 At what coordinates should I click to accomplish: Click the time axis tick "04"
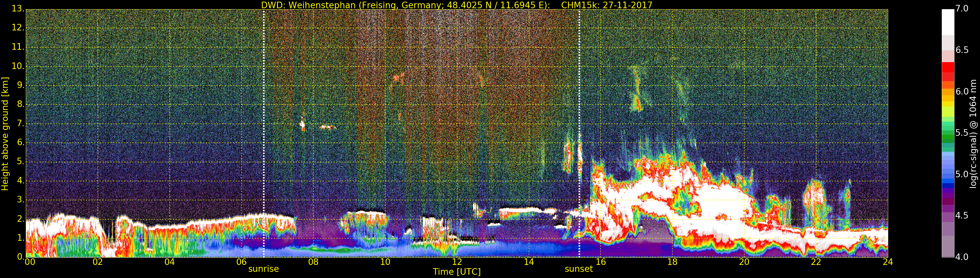click(x=170, y=262)
